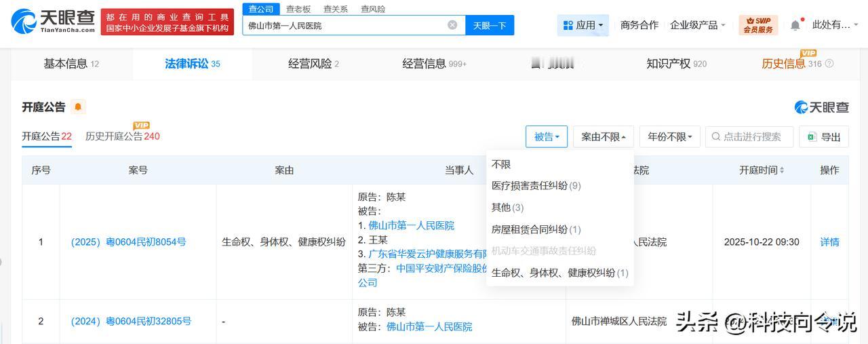Open the 商务合作 link
868x344 pixels.
639,25
